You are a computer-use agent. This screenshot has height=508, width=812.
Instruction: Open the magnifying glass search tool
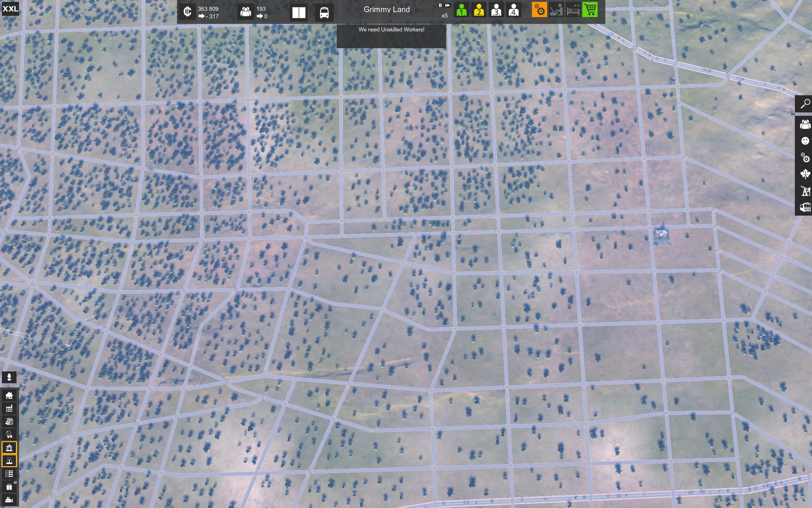click(805, 104)
